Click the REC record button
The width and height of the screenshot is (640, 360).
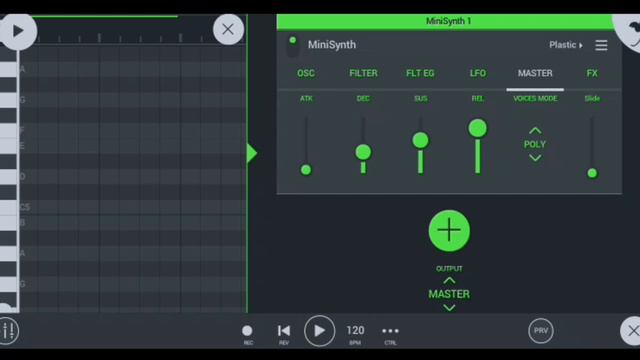(247, 331)
